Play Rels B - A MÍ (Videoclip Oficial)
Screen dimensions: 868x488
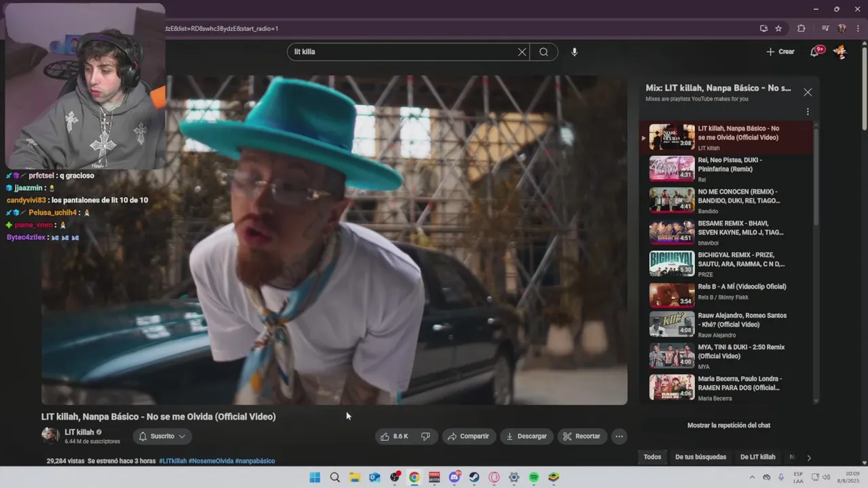point(726,295)
